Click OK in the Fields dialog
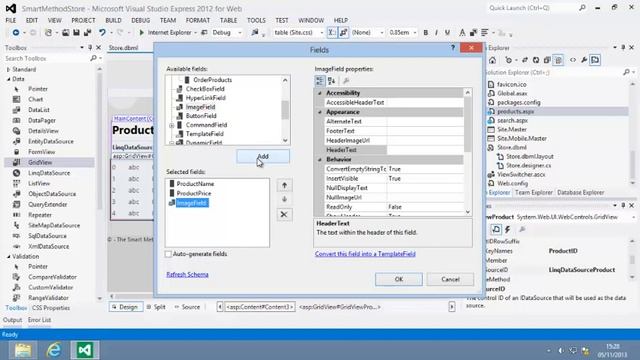Screen dimensions: 640x360 coord(399,279)
